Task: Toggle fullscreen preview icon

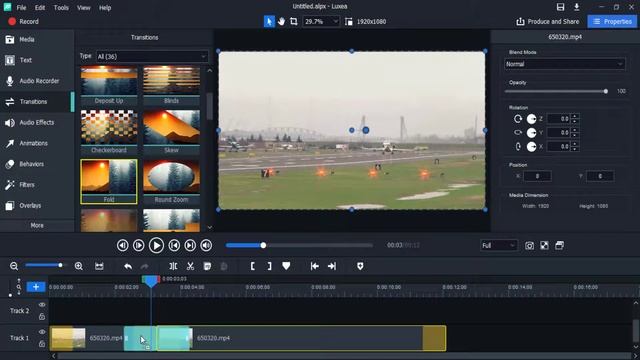Action: [x=544, y=245]
